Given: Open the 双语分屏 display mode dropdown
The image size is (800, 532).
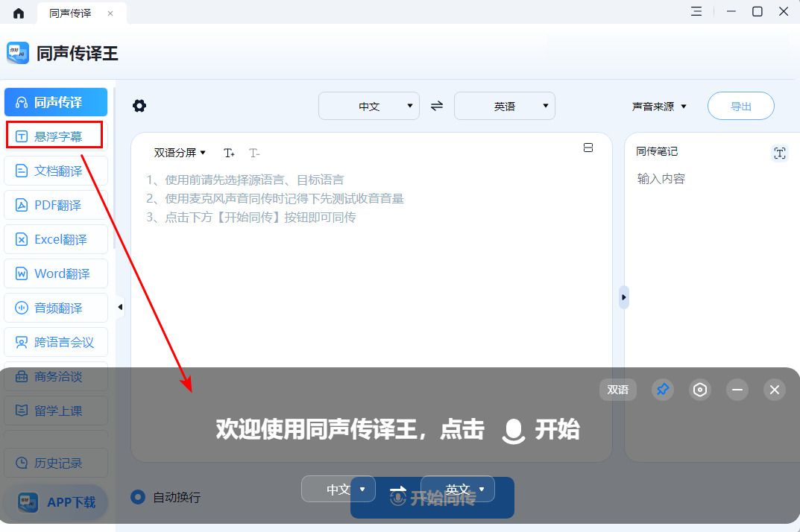Looking at the screenshot, I should click(x=180, y=153).
